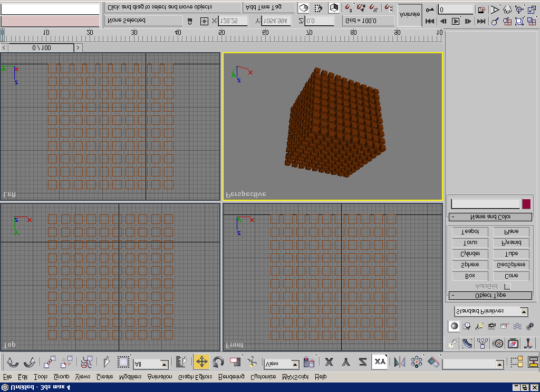Click the Pan hand viewport icon
The image size is (540, 392).
[x=507, y=9]
